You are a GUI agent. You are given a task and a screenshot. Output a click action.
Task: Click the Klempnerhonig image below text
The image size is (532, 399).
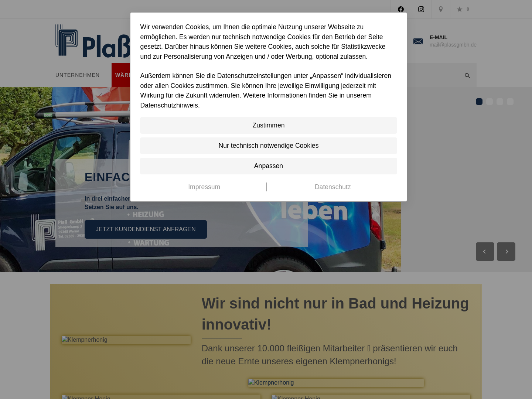click(x=336, y=383)
